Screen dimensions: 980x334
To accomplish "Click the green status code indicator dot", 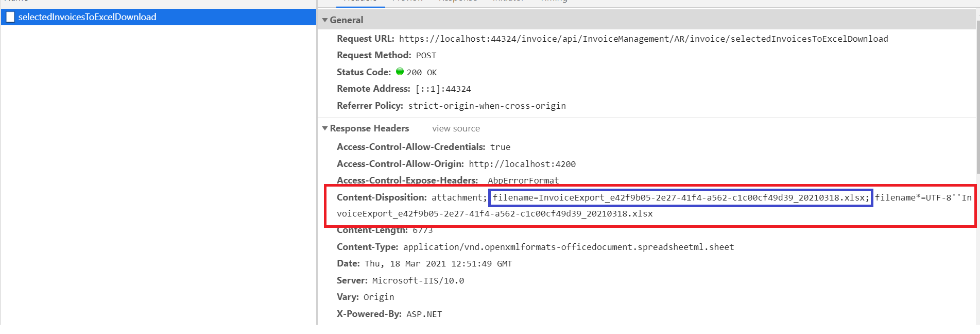I will coord(400,72).
